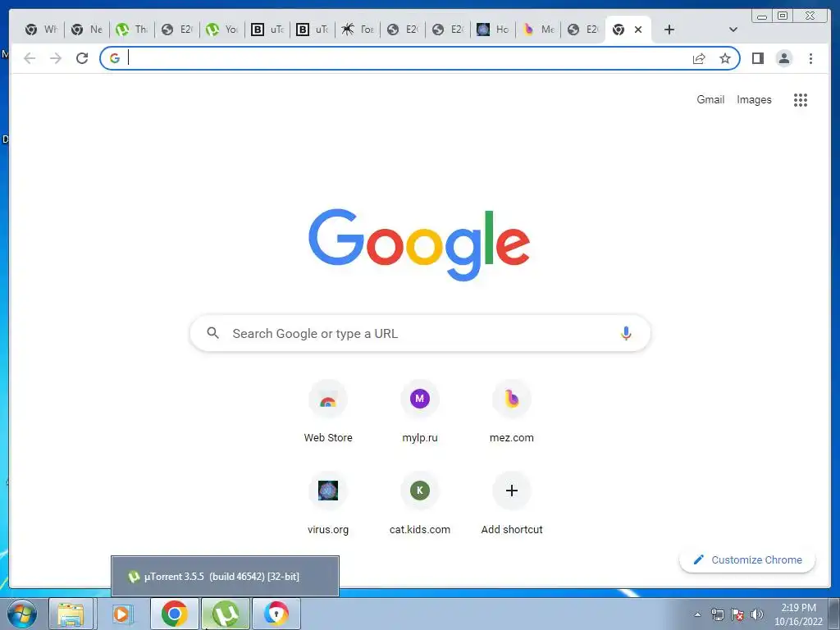This screenshot has width=840, height=630.
Task: Show hidden system tray icons
Action: tap(697, 614)
